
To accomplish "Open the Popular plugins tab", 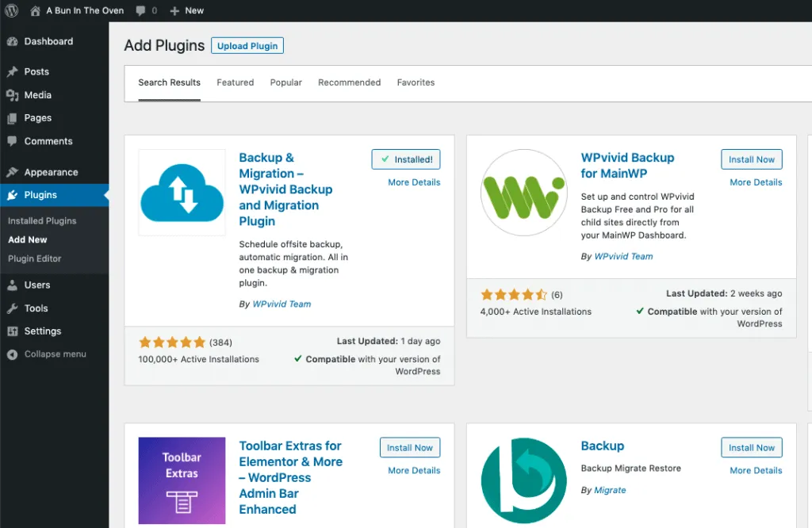I will pos(285,82).
